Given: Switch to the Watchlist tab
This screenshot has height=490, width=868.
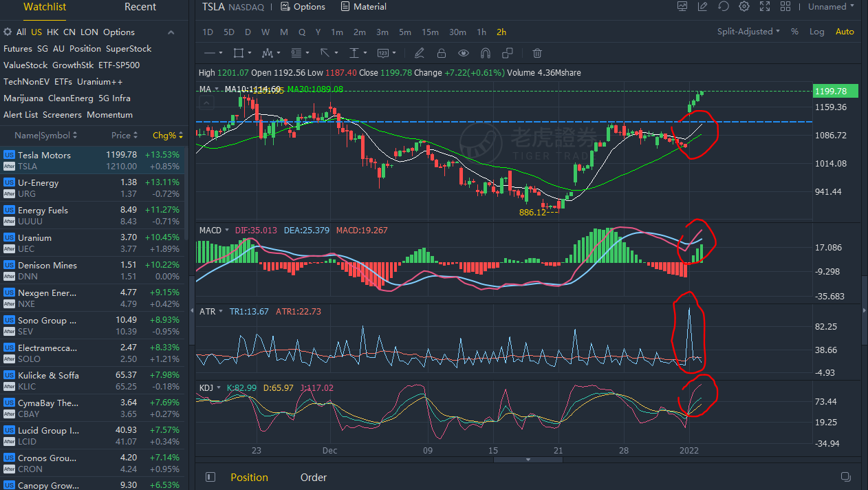Looking at the screenshot, I should [45, 7].
